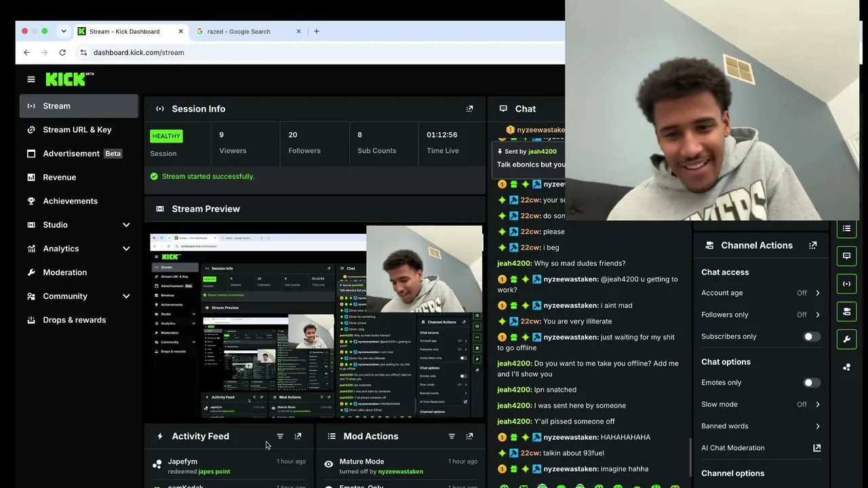Open Stream URL & Key page
Viewport: 868px width, 488px height.
point(79,129)
